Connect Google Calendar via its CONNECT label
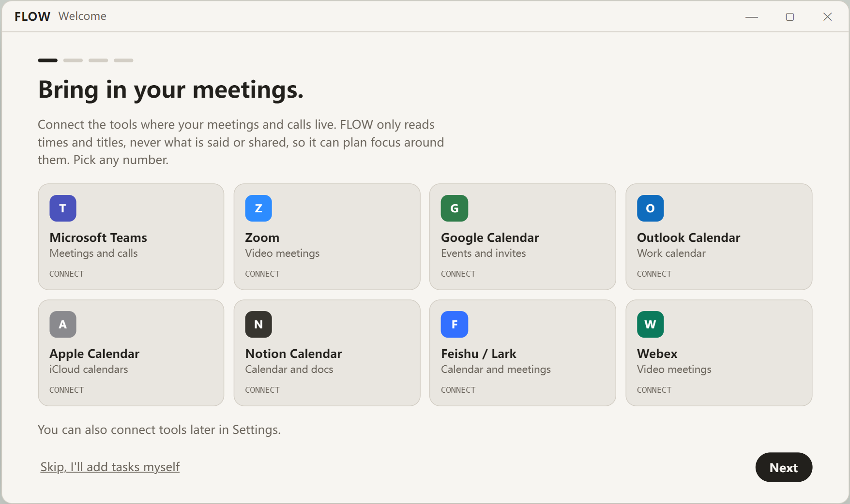850x504 pixels. pos(458,274)
